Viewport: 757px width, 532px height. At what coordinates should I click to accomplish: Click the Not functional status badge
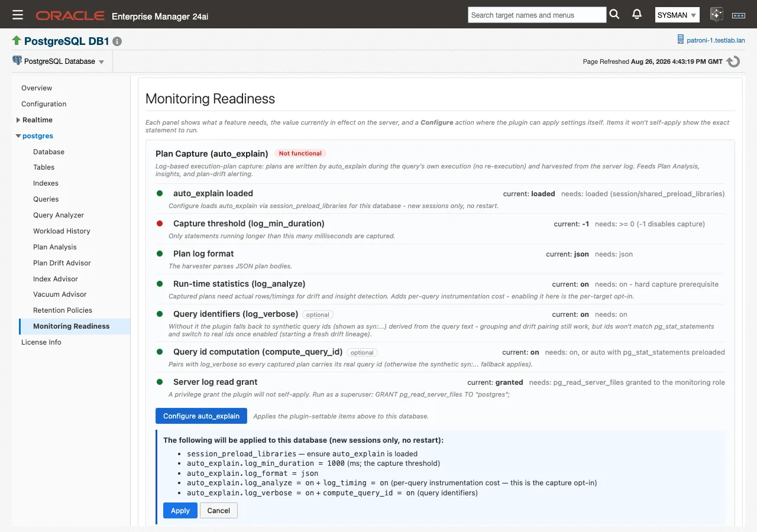coord(300,154)
